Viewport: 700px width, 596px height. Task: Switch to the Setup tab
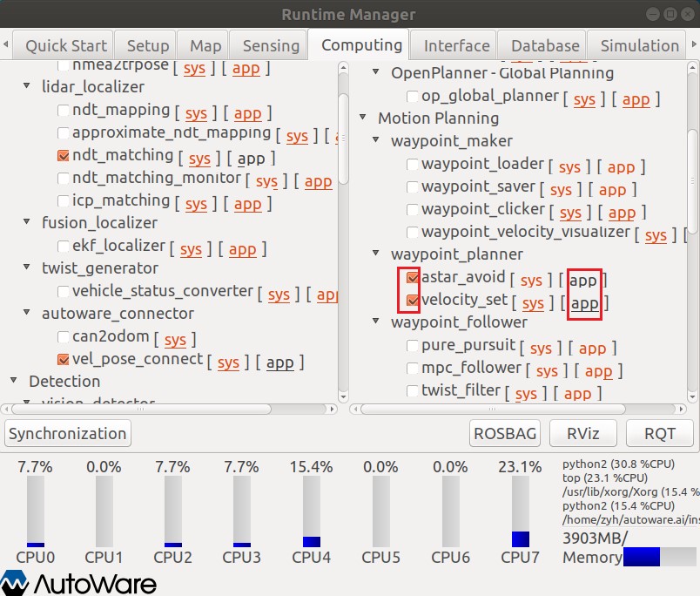pyautogui.click(x=147, y=45)
